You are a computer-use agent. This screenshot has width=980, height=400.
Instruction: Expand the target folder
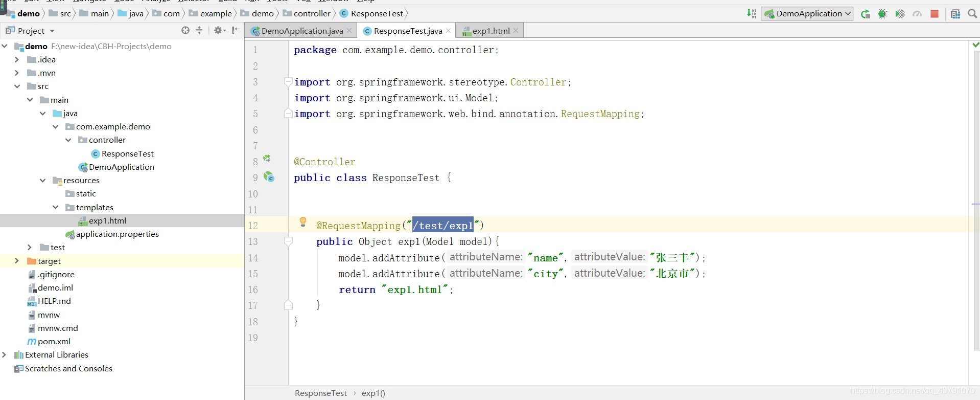click(17, 261)
